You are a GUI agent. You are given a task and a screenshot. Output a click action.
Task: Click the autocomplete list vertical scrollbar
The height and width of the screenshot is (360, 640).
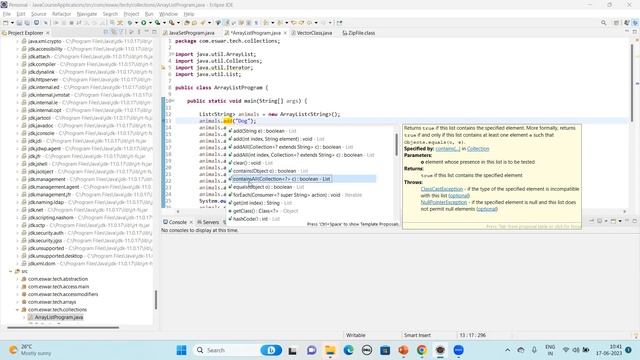tap(396, 144)
